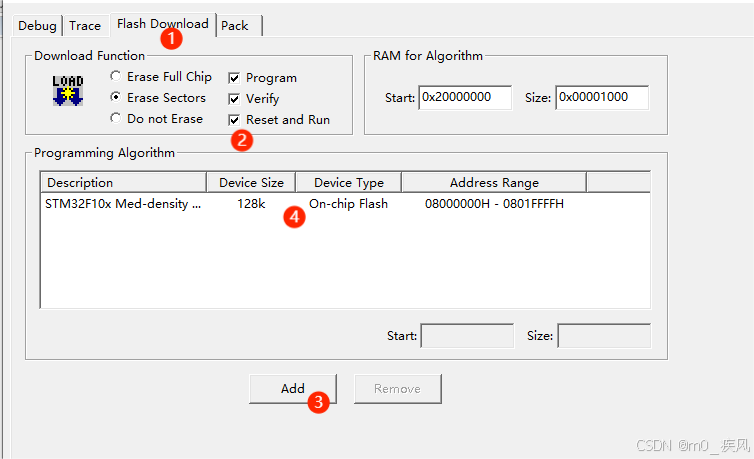Click the LOAD download icon
This screenshot has width=754, height=459.
click(x=68, y=90)
